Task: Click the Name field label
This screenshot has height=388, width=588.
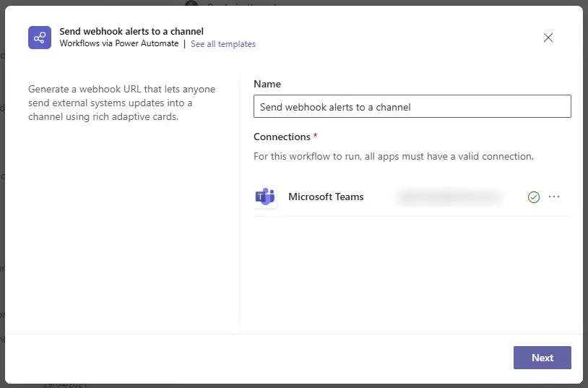Action: [x=267, y=84]
